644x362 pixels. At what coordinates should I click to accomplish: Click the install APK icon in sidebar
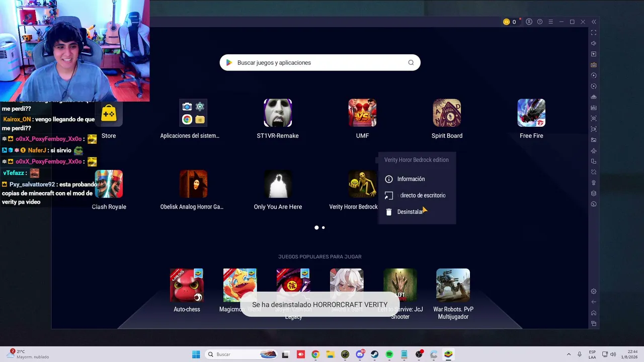pos(594,108)
